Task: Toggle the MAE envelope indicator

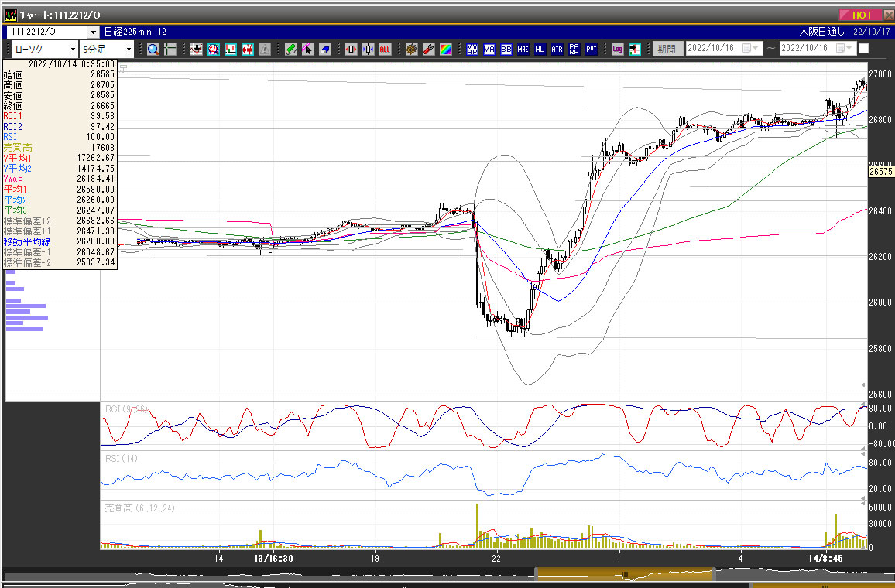Action: coord(523,50)
